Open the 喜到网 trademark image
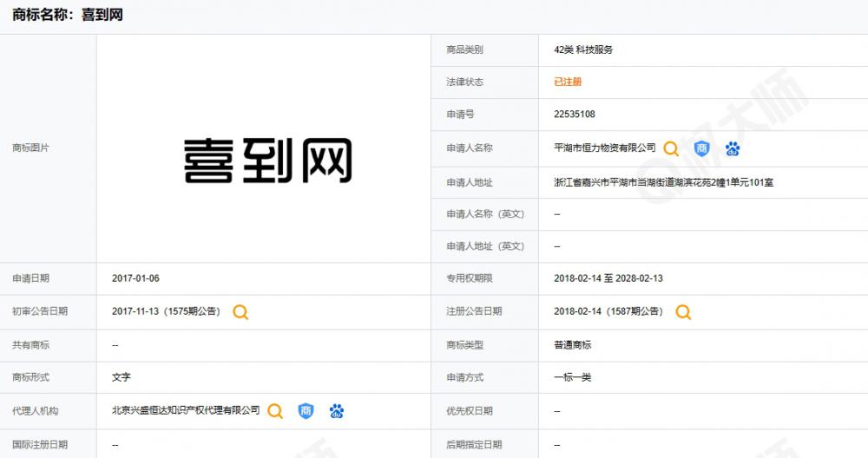 268,161
